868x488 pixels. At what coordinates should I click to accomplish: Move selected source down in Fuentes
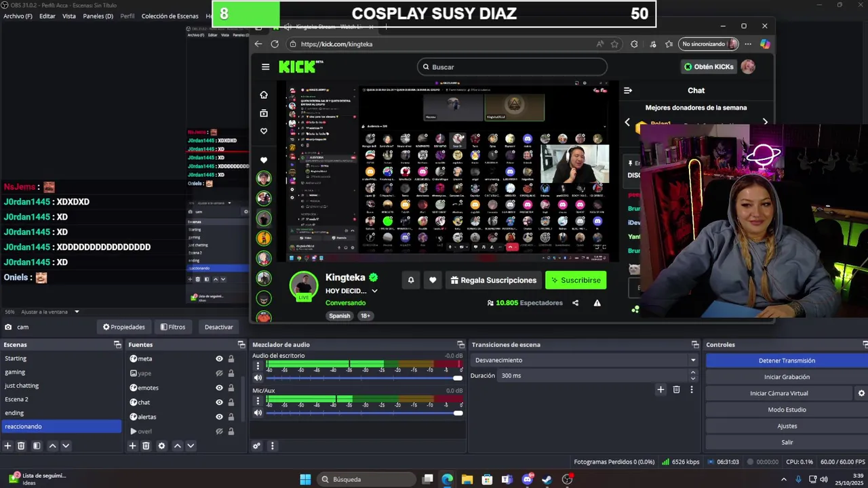click(x=191, y=446)
